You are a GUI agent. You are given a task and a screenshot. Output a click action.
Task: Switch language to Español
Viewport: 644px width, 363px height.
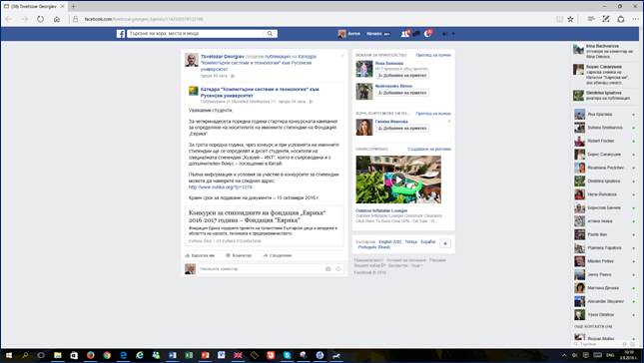point(427,242)
